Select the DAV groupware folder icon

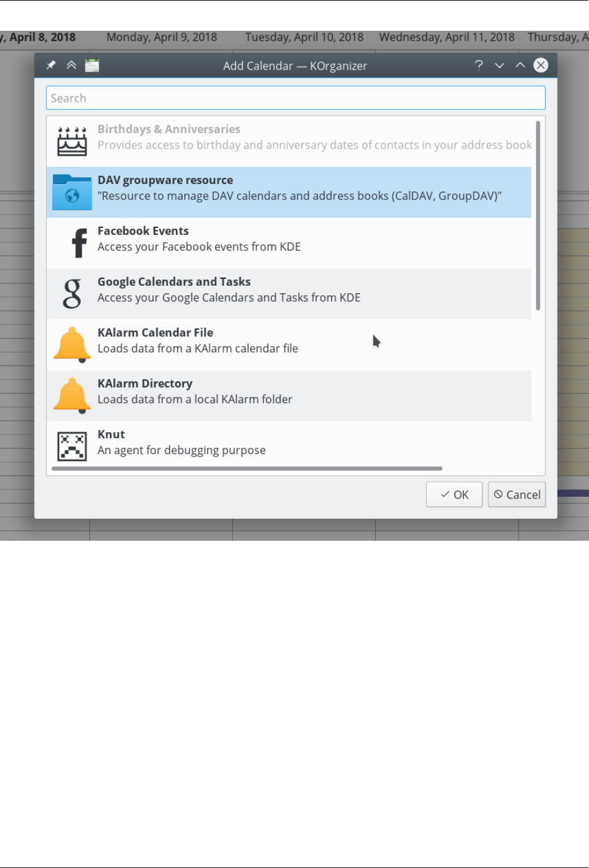72,192
